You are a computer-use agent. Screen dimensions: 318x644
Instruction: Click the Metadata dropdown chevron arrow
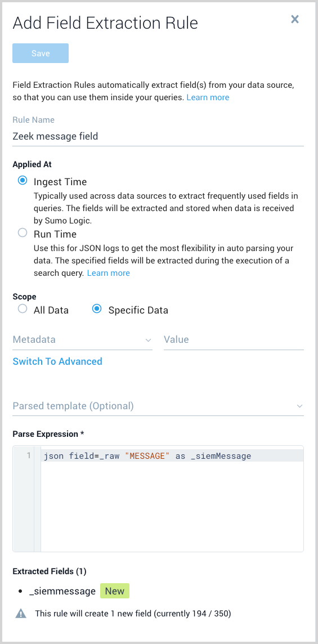pyautogui.click(x=148, y=340)
